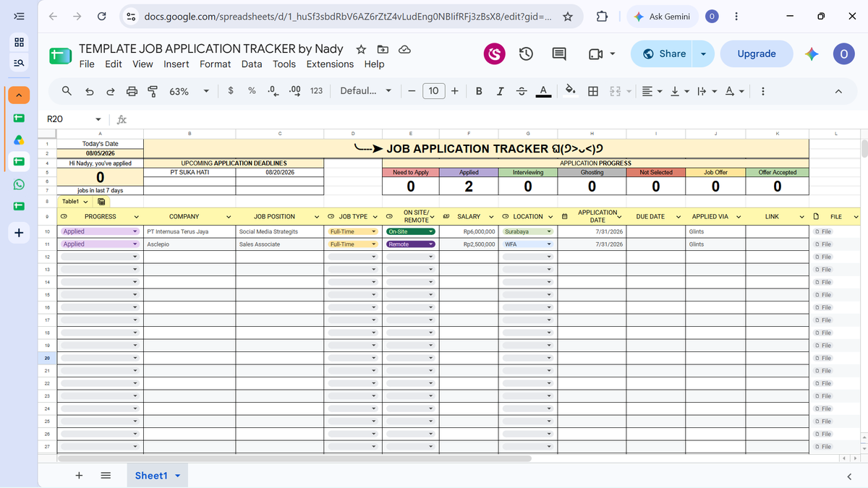868x488 pixels.
Task: Activate the paint format tool
Action: (153, 91)
